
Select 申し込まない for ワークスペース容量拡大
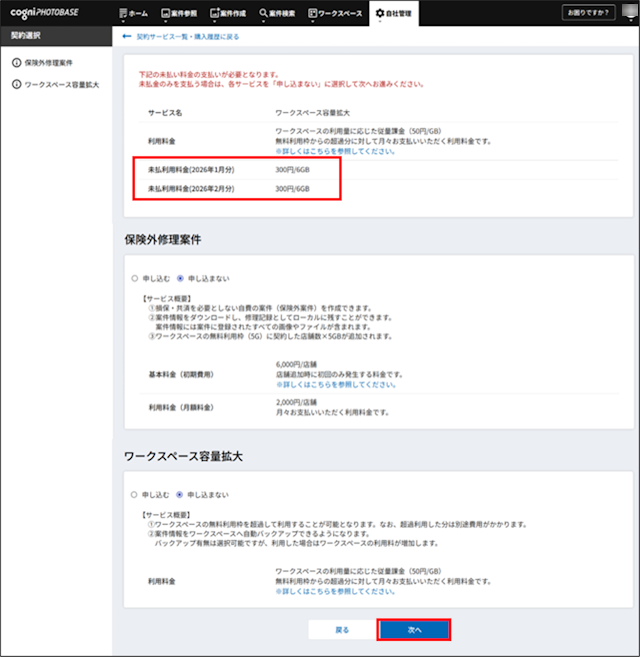pos(180,494)
